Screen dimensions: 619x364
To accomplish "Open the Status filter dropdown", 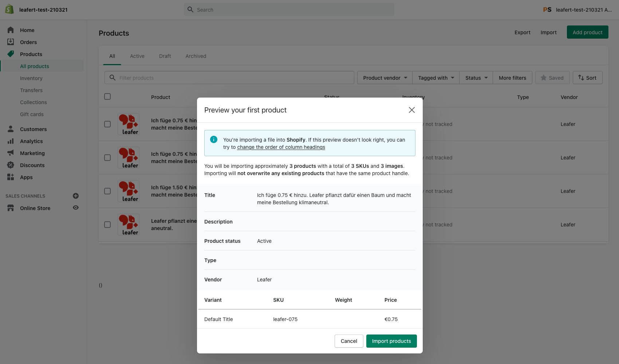I will pos(476,78).
